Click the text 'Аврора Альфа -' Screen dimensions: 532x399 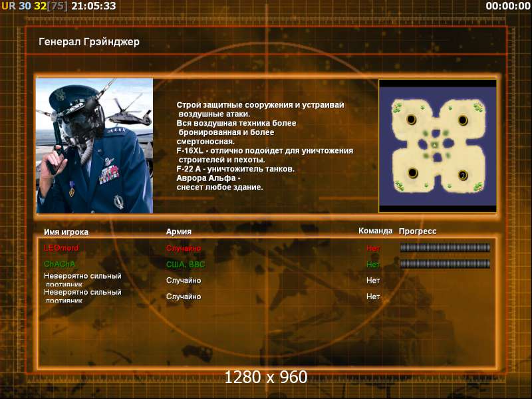point(208,178)
